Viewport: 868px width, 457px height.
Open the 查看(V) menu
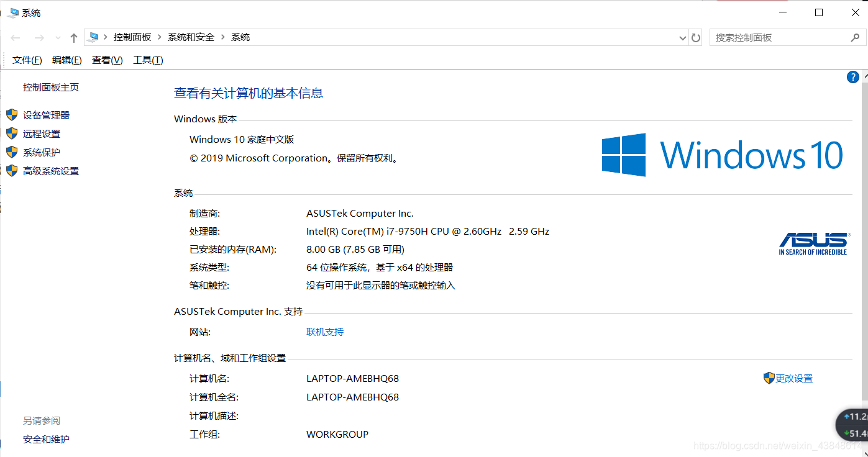click(x=107, y=60)
